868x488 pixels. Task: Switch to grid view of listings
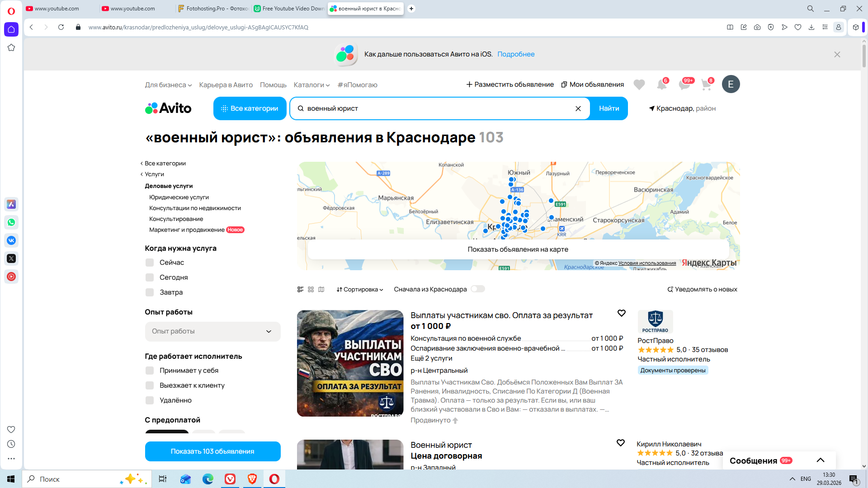pyautogui.click(x=311, y=289)
